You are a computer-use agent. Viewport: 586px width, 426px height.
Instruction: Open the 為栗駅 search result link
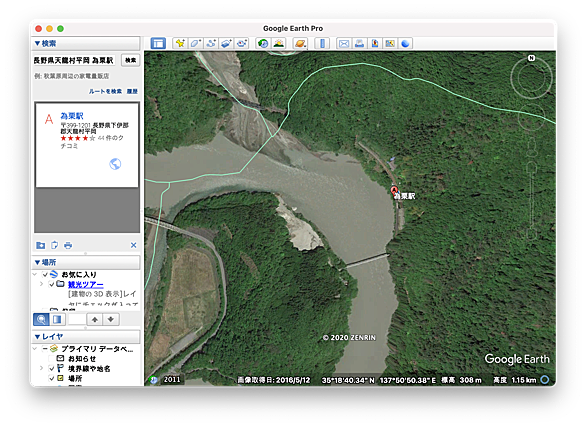(72, 116)
